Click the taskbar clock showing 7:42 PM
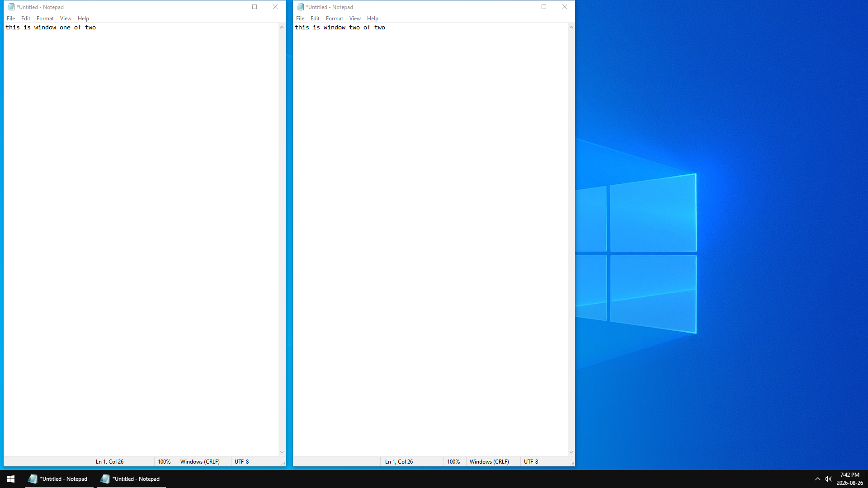The height and width of the screenshot is (488, 868). (x=849, y=479)
